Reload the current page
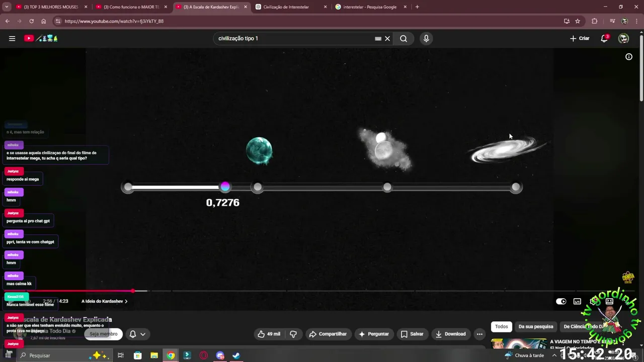This screenshot has height=362, width=644. click(x=31, y=21)
